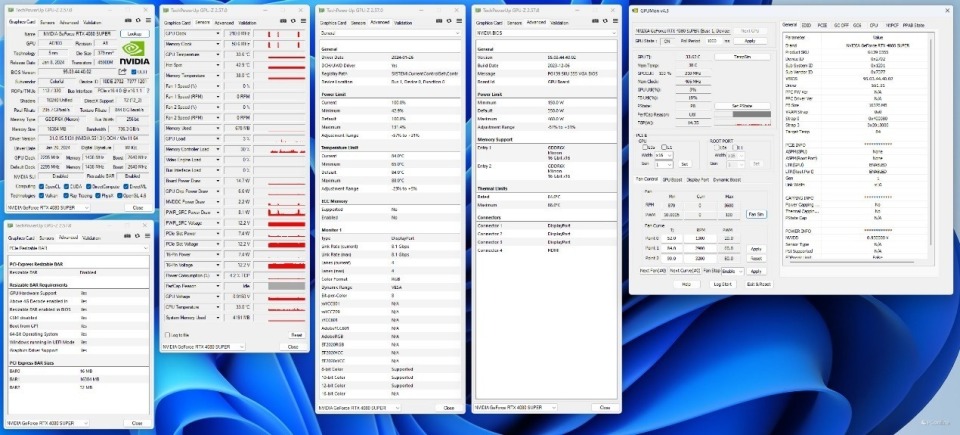
Task: Click refresh icon in the Advanced General window
Action: pyautogui.click(x=449, y=21)
